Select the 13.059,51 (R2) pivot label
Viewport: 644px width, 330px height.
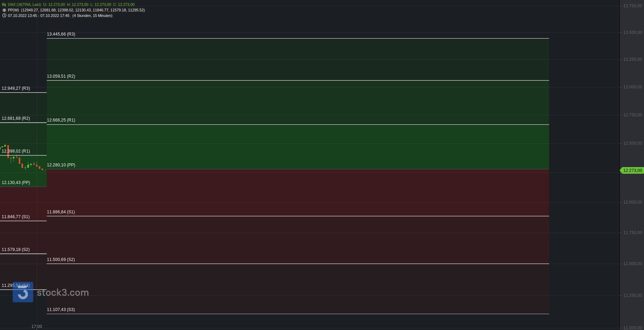click(x=61, y=76)
